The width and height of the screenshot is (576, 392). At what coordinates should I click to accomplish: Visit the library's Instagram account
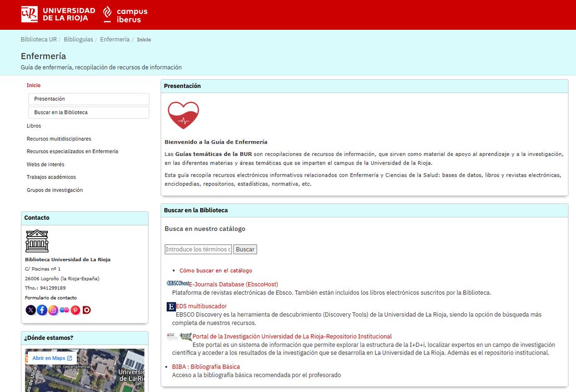(53, 310)
